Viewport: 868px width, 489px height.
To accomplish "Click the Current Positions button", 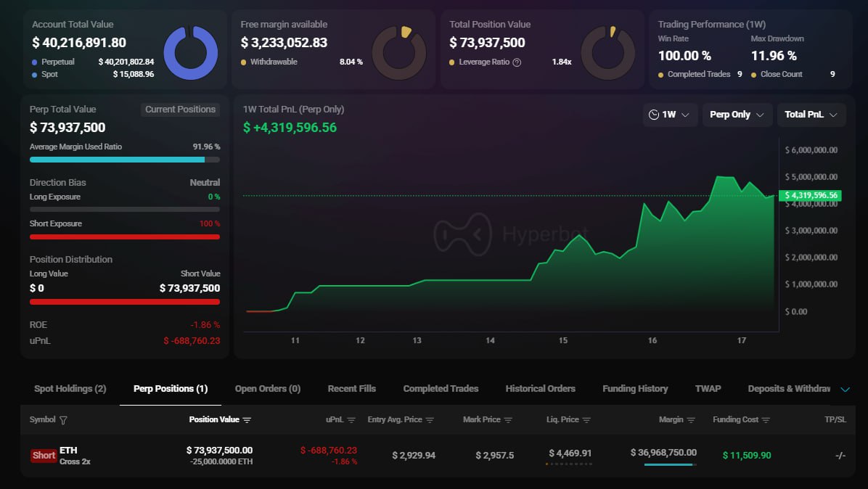I will [x=180, y=110].
